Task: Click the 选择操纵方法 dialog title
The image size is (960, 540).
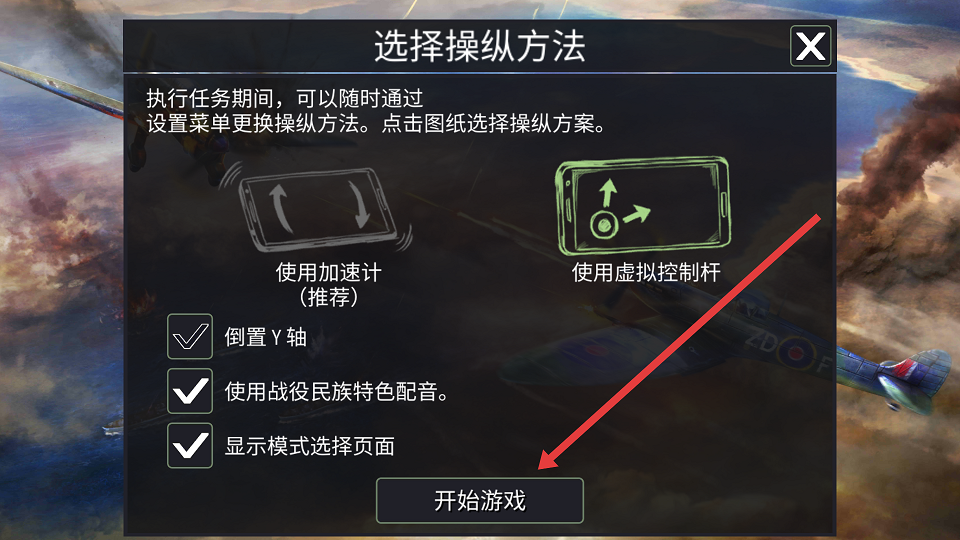Action: coord(479,46)
